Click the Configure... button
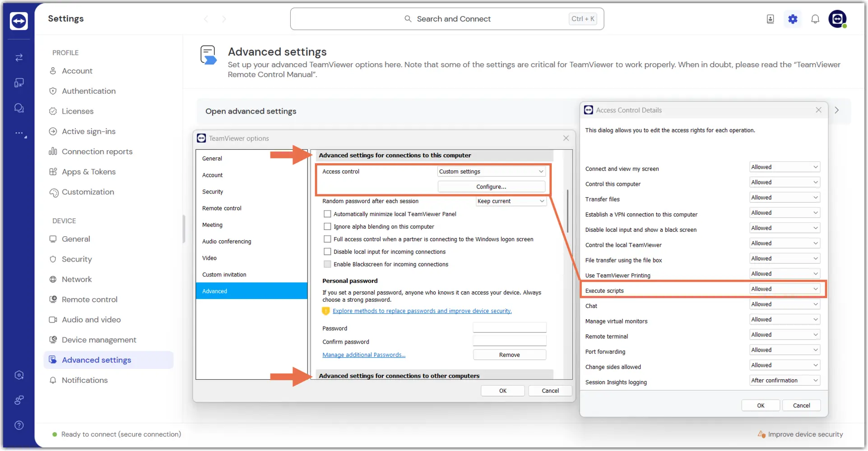Image resolution: width=868 pixels, height=451 pixels. [x=492, y=187]
